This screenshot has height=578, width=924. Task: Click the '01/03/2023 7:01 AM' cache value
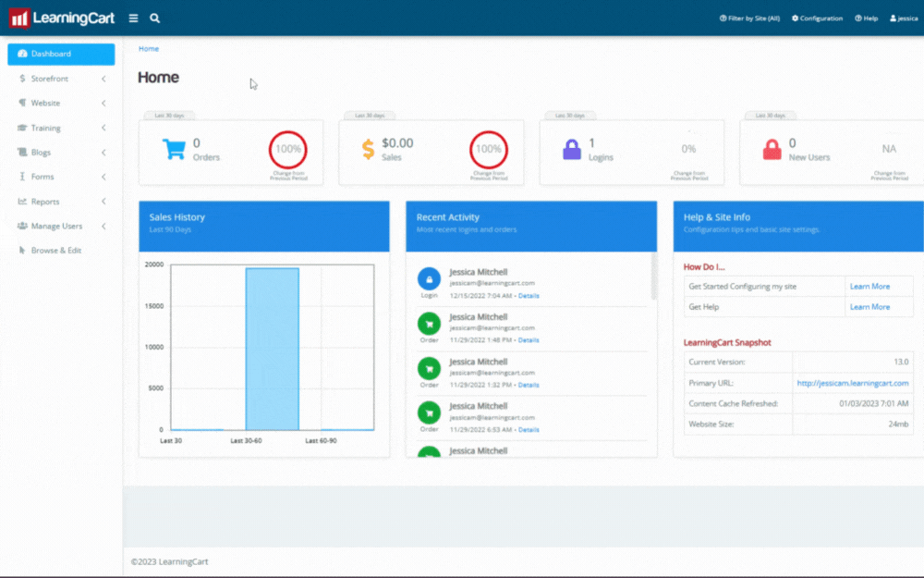click(874, 403)
